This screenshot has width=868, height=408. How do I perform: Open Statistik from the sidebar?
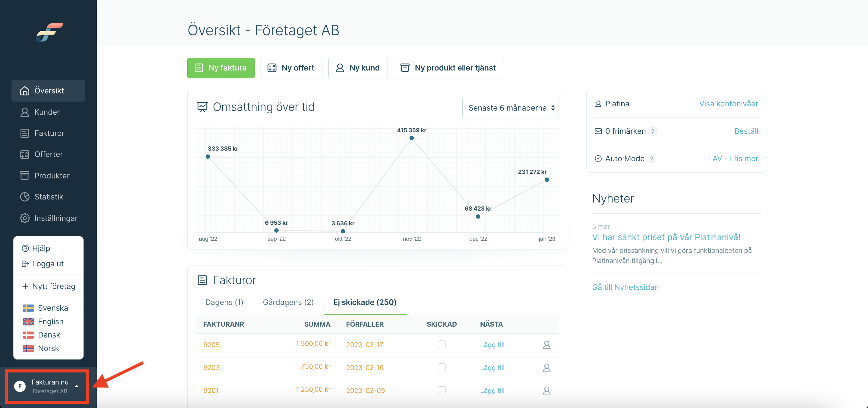point(49,196)
